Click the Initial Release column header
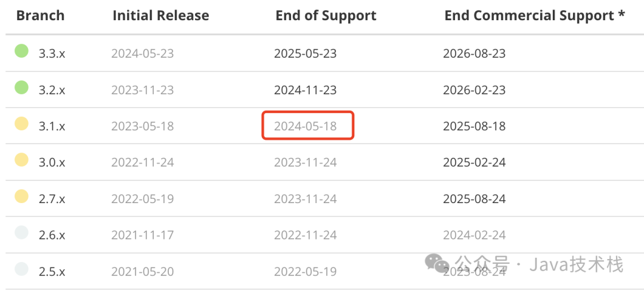This screenshot has height=290, width=644. pyautogui.click(x=160, y=15)
